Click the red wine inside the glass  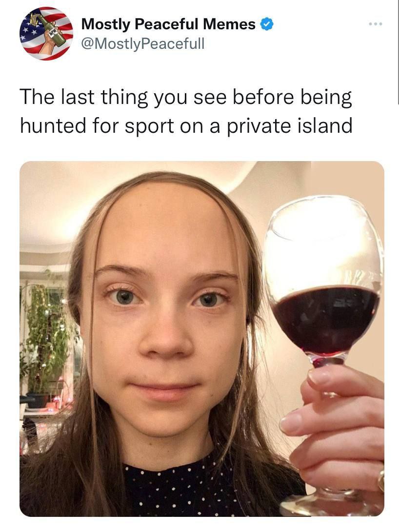click(325, 319)
